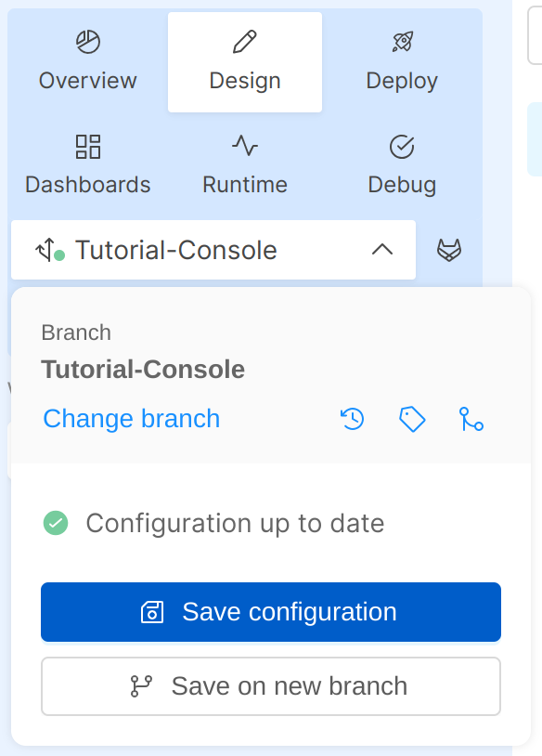Select the Debug checkmark icon

[x=402, y=146]
